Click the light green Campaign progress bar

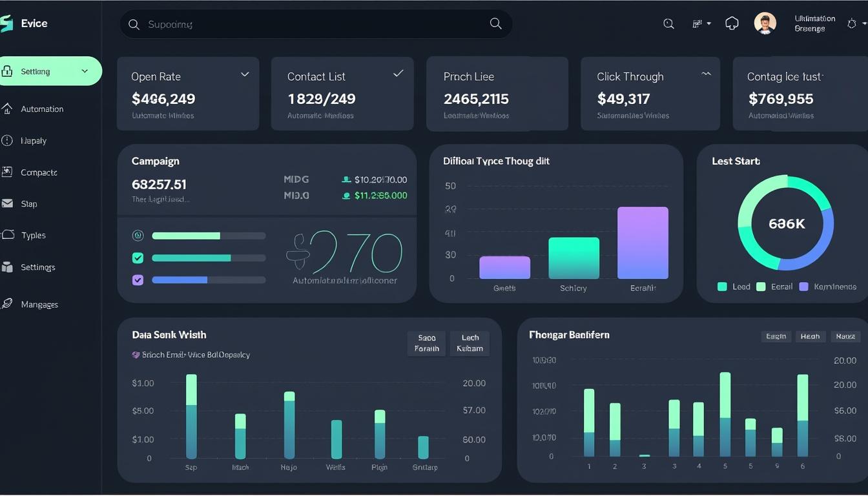[209, 236]
